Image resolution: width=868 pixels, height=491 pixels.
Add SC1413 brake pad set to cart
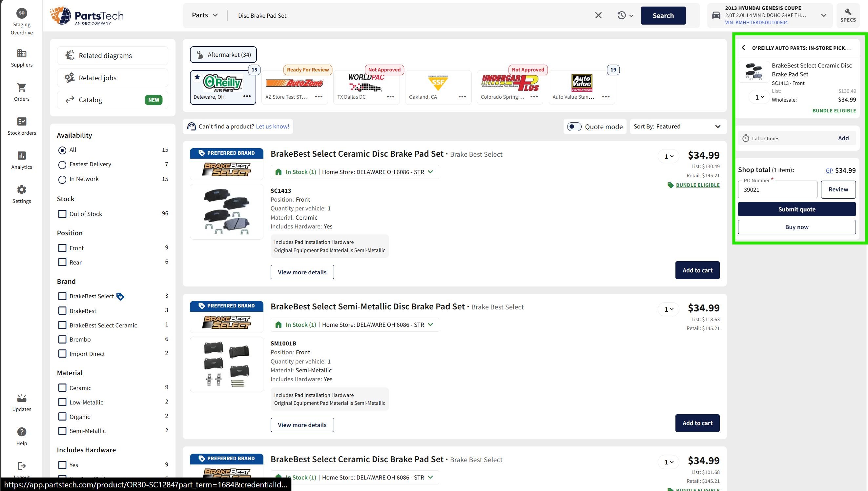point(697,270)
